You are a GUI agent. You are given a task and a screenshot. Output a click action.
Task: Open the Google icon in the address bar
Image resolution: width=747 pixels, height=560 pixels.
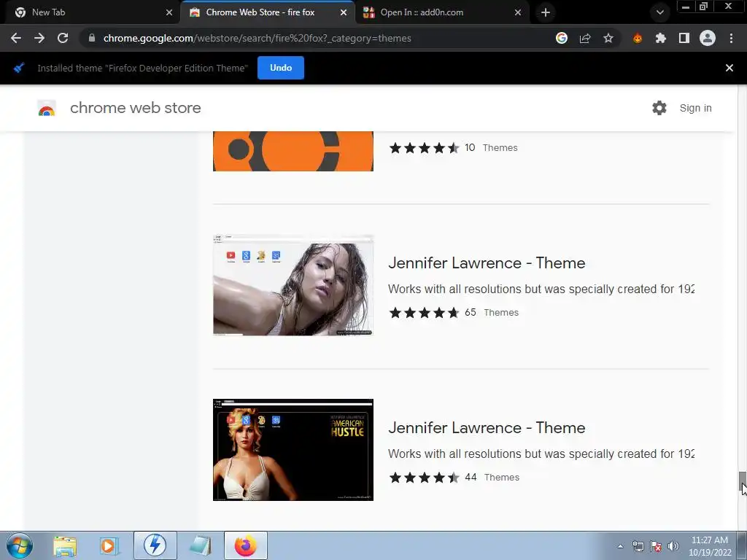click(562, 38)
